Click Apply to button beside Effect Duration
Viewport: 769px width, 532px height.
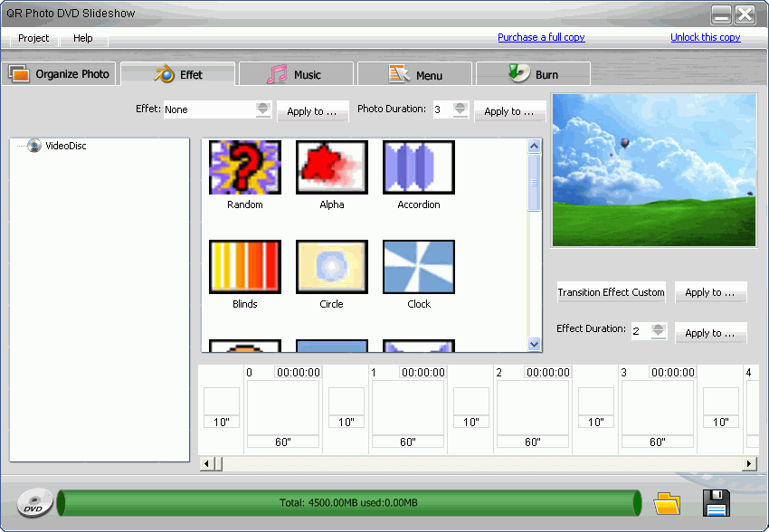pyautogui.click(x=710, y=333)
